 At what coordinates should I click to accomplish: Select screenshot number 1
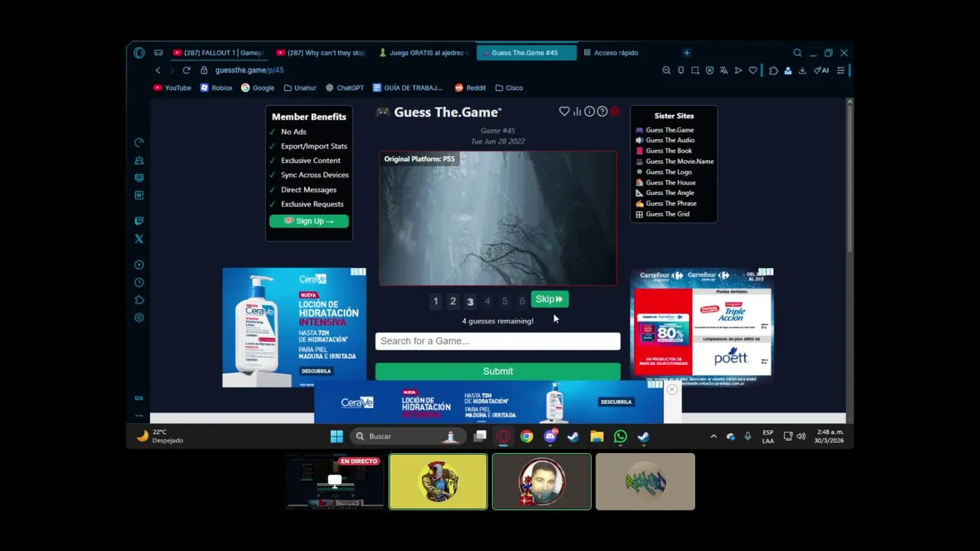pos(436,302)
